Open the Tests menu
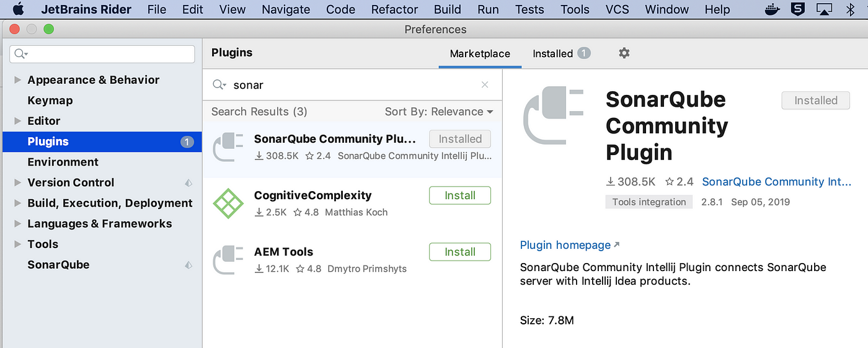Screen dimensions: 868x348 click(x=529, y=9)
